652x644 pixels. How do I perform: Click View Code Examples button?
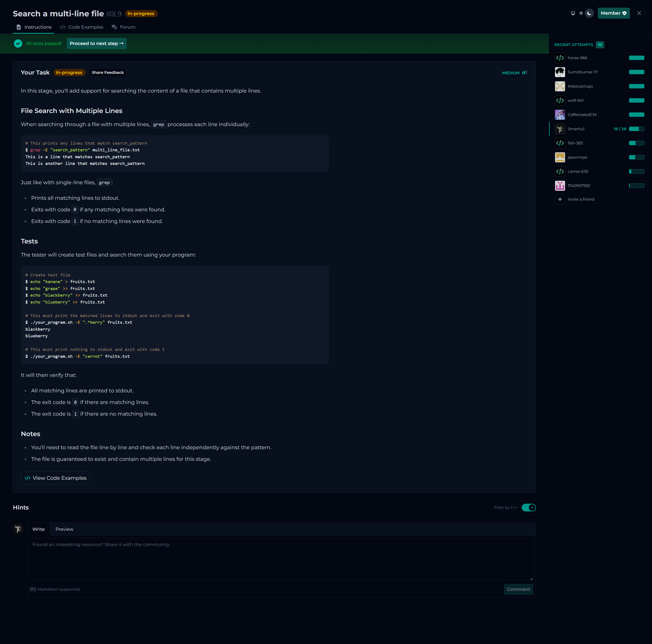pyautogui.click(x=55, y=478)
